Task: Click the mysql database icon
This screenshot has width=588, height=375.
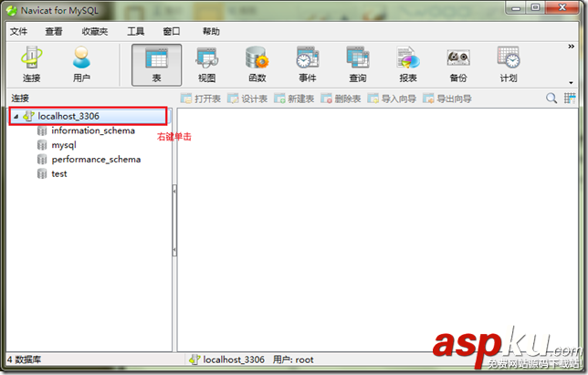Action: coord(42,145)
